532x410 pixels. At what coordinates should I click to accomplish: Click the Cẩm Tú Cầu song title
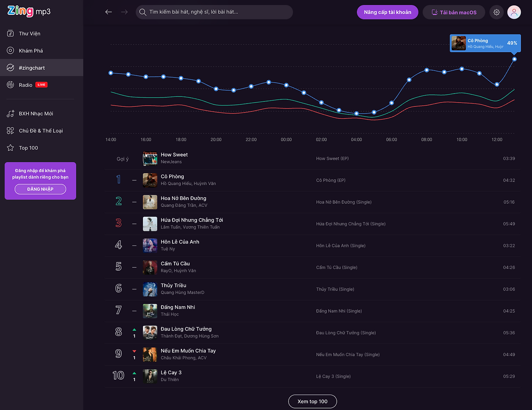[x=175, y=264]
